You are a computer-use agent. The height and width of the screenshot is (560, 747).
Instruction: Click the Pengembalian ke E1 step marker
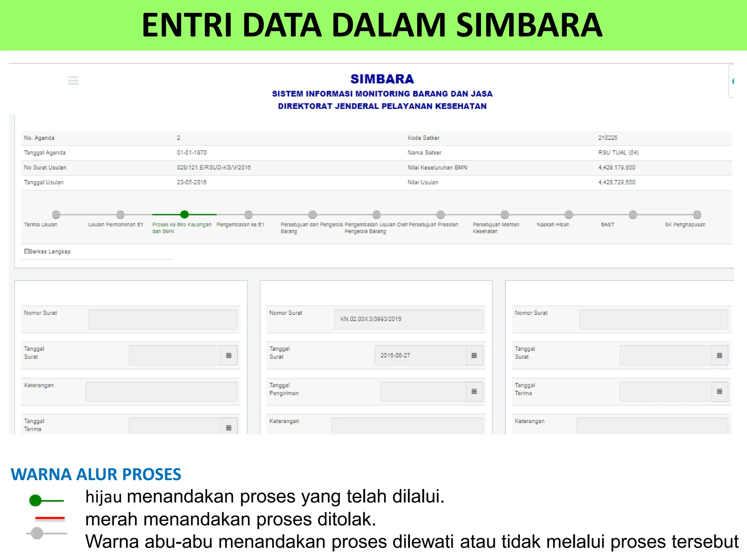point(248,214)
